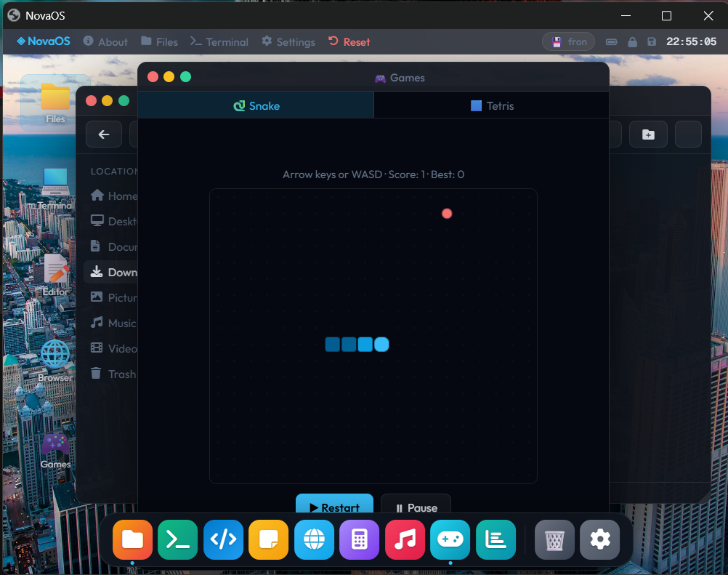Go back in the Files window
The width and height of the screenshot is (728, 575).
pyautogui.click(x=104, y=134)
